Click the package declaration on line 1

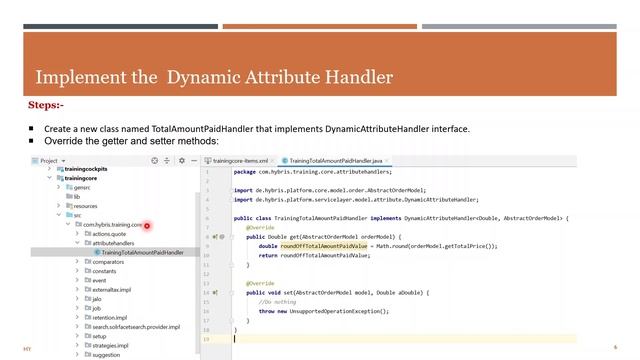(313, 172)
